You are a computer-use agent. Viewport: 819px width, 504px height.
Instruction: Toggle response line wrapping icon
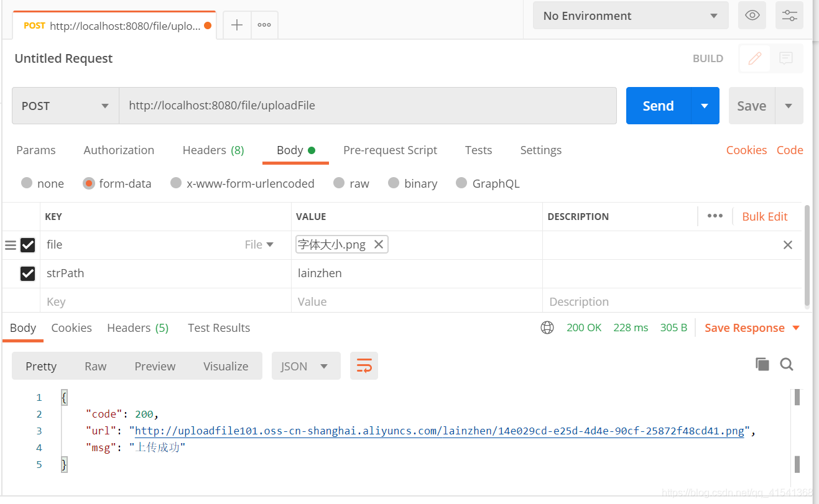pyautogui.click(x=364, y=366)
